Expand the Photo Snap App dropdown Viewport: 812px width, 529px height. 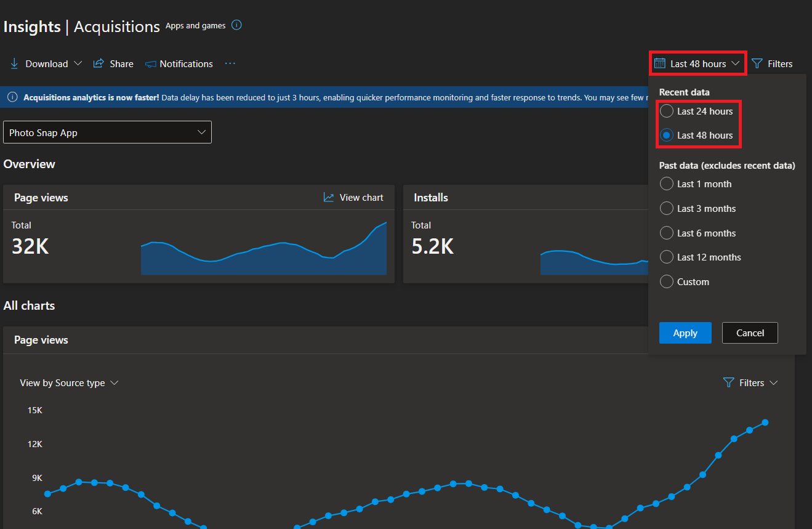[107, 132]
